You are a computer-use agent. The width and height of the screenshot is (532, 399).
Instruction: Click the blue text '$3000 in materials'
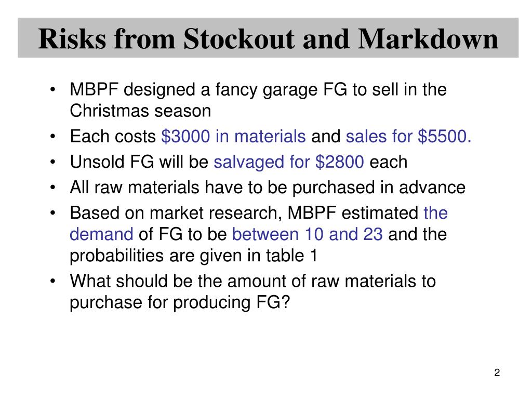(x=233, y=137)
